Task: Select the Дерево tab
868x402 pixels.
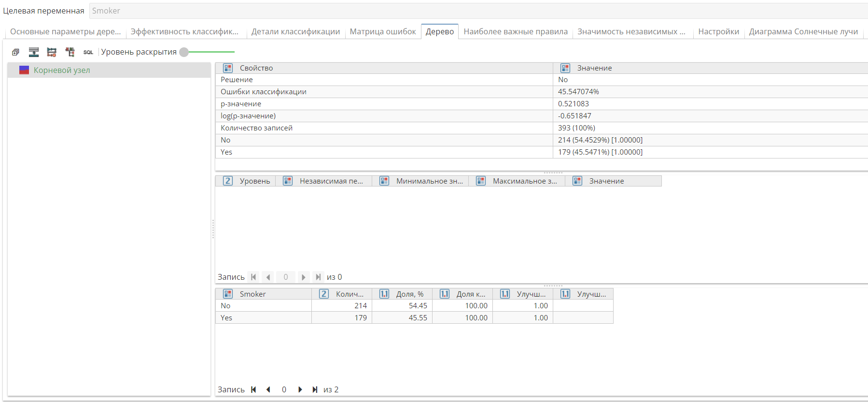Action: coord(440,31)
